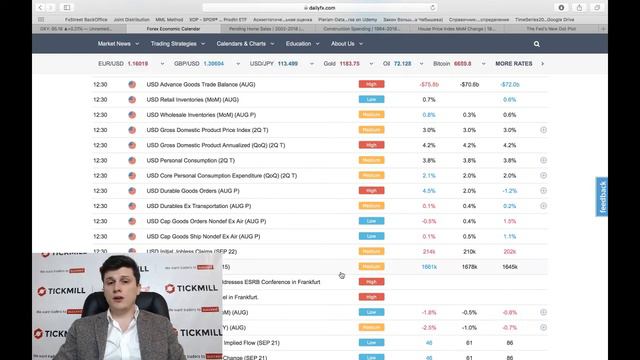The height and width of the screenshot is (360, 640).
Task: Click High badge on Advance Goods Trade Balance
Action: pyautogui.click(x=371, y=84)
